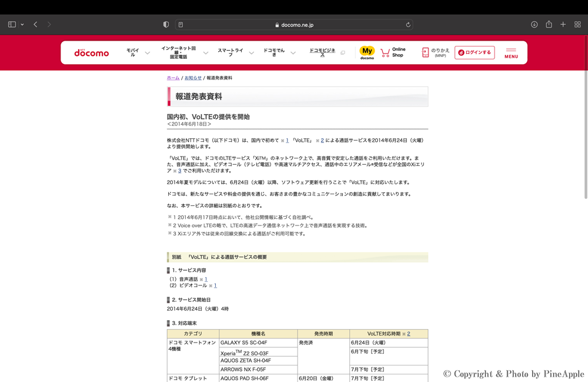The height and width of the screenshot is (382, 588).
Task: Click the page's vertical scrollbar
Action: click(x=585, y=135)
